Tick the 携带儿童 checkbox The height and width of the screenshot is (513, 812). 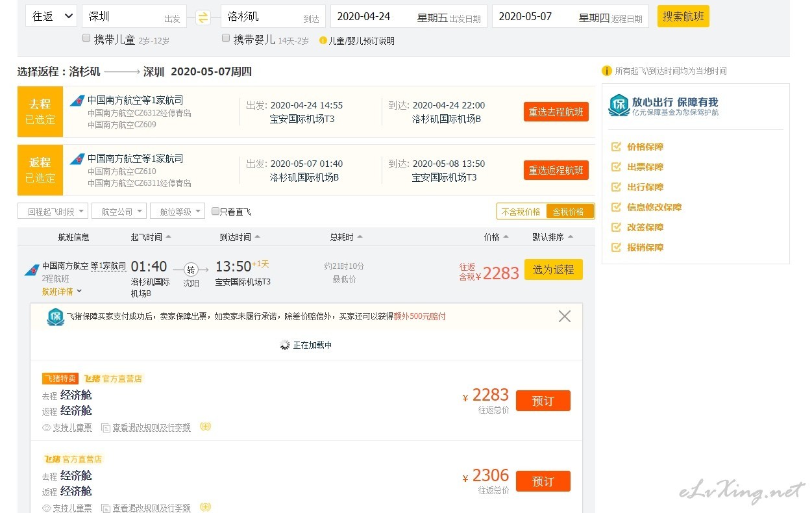coord(86,38)
